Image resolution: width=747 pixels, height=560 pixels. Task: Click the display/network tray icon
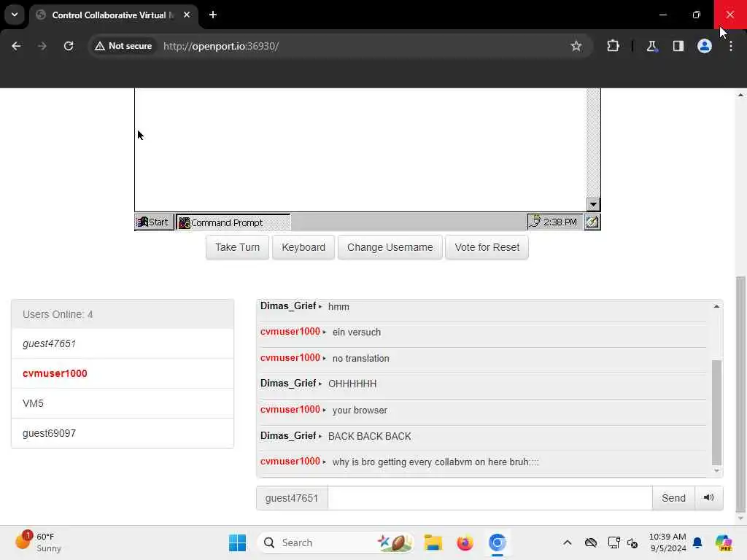point(614,542)
